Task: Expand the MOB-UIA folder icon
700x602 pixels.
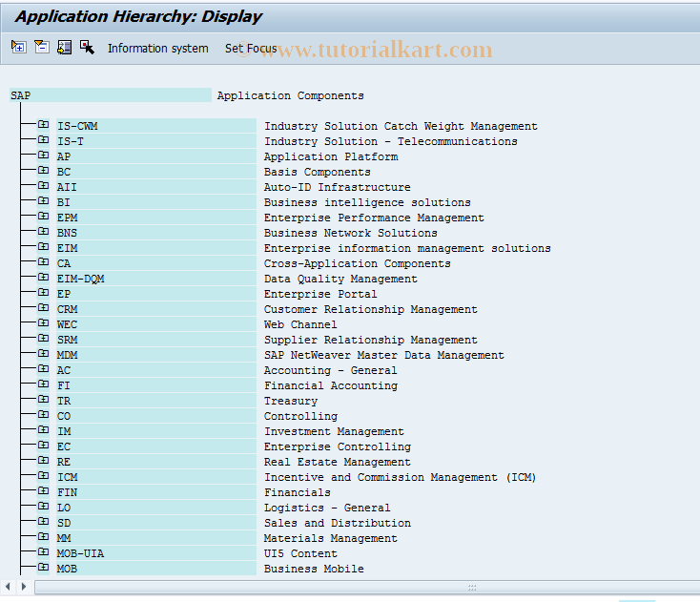Action: (43, 552)
